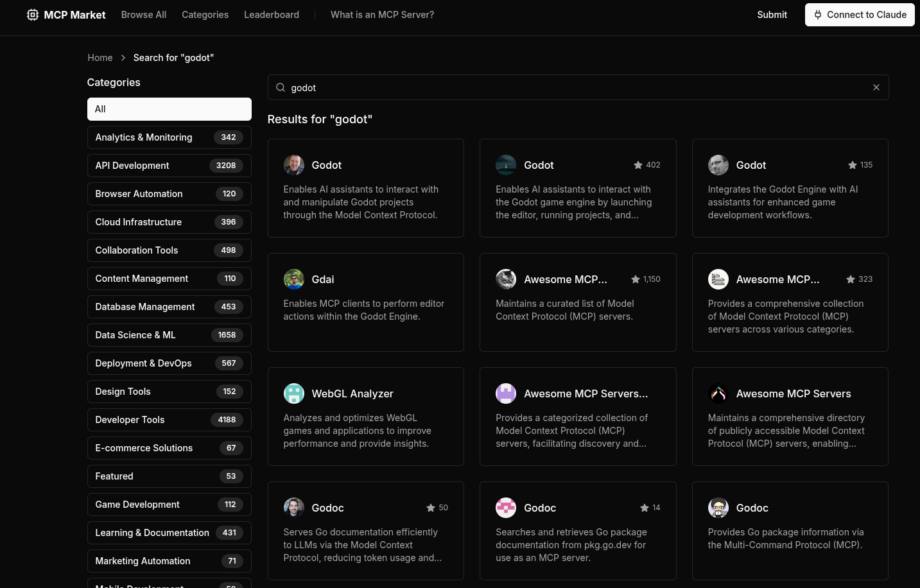This screenshot has height=588, width=920.
Task: Open Browse All in the top navigation
Action: click(144, 15)
